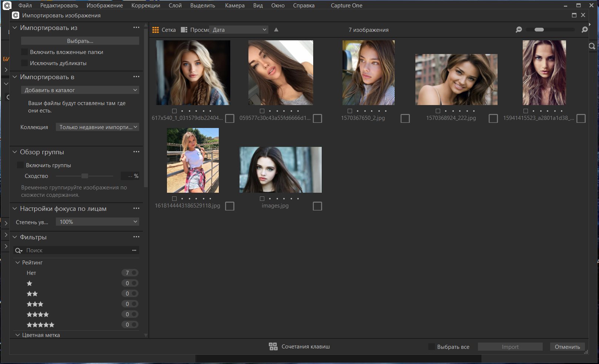The height and width of the screenshot is (364, 599).
Task: Open the Файл menu
Action: pyautogui.click(x=25, y=6)
